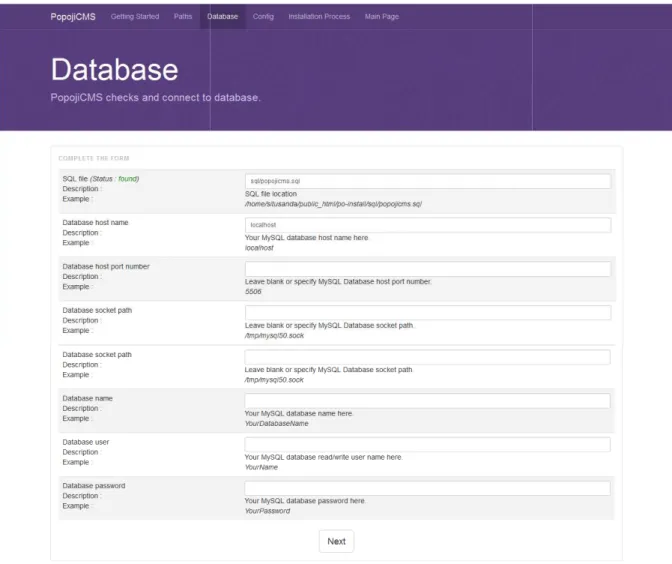Click the 'COMPLETE THE FORM' caption
Image resolution: width=672 pixels, height=564 pixels.
coord(94,158)
